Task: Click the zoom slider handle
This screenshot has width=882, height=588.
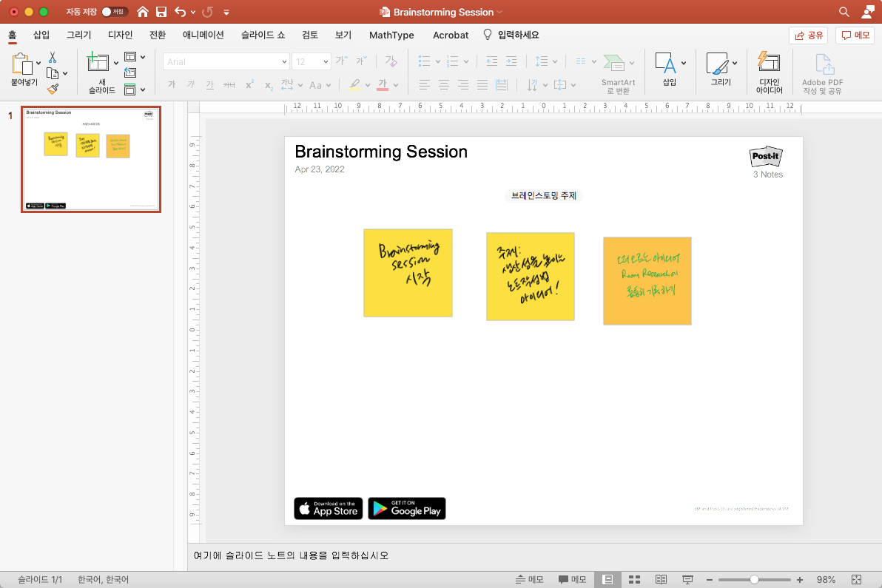Action: click(754, 580)
